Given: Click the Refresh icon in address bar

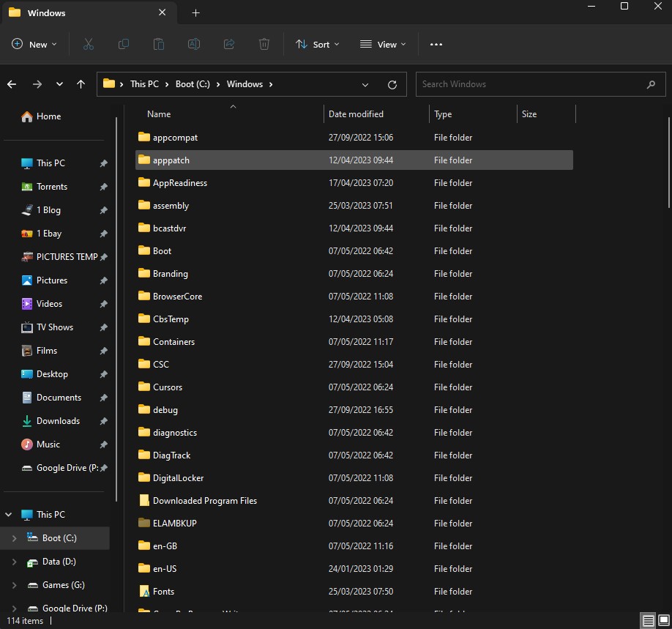Looking at the screenshot, I should coord(392,84).
